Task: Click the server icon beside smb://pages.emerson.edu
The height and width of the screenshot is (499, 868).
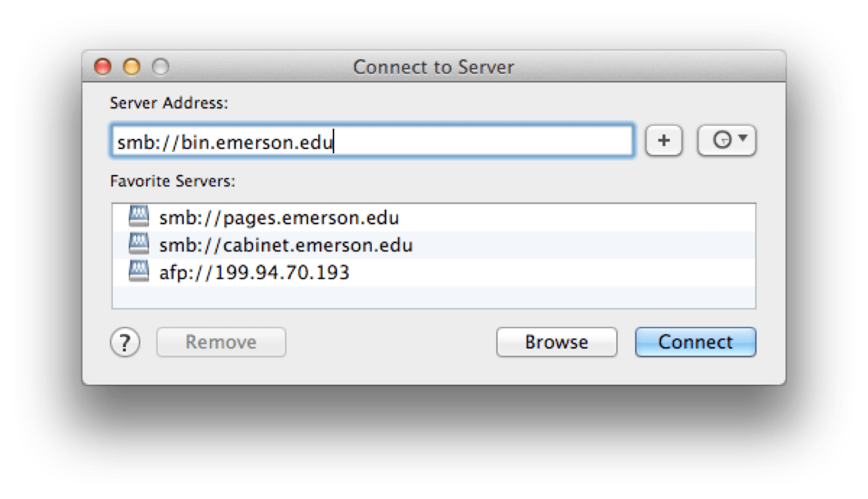Action: pyautogui.click(x=138, y=217)
